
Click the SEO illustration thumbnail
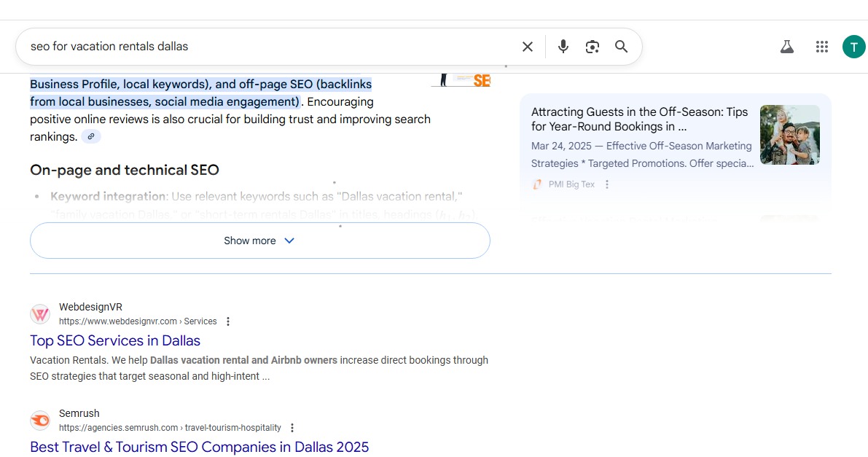(x=461, y=80)
